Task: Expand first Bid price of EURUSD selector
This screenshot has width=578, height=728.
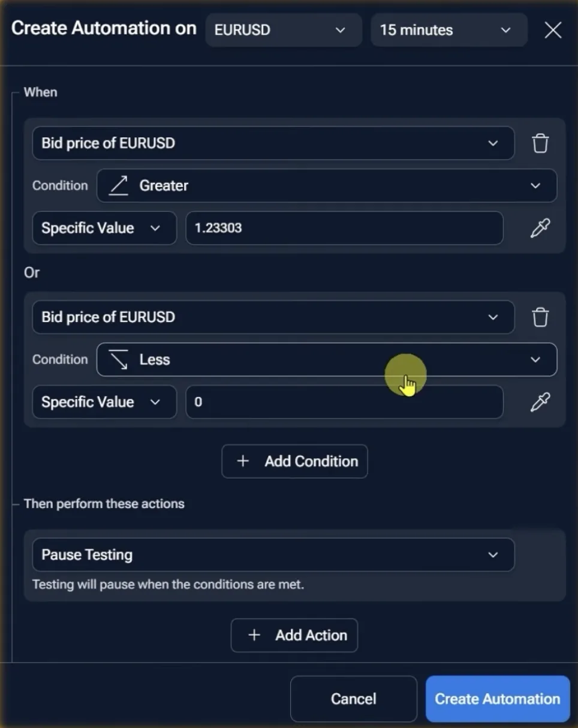Action: pos(273,143)
